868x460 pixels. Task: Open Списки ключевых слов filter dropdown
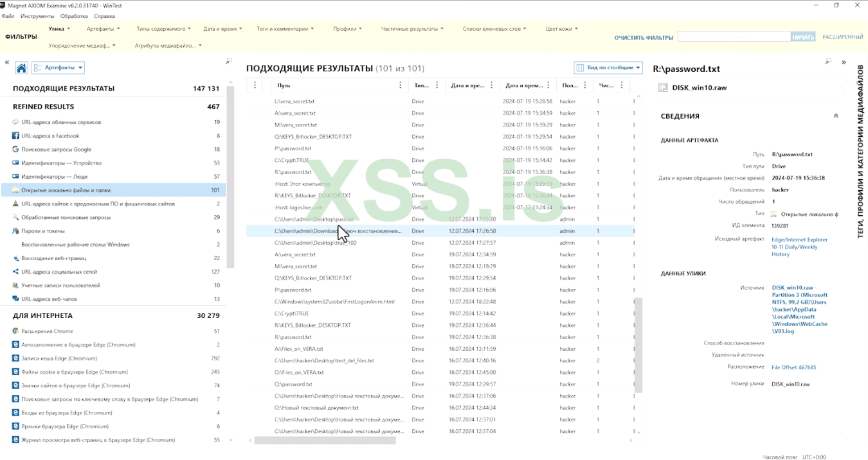pyautogui.click(x=494, y=28)
